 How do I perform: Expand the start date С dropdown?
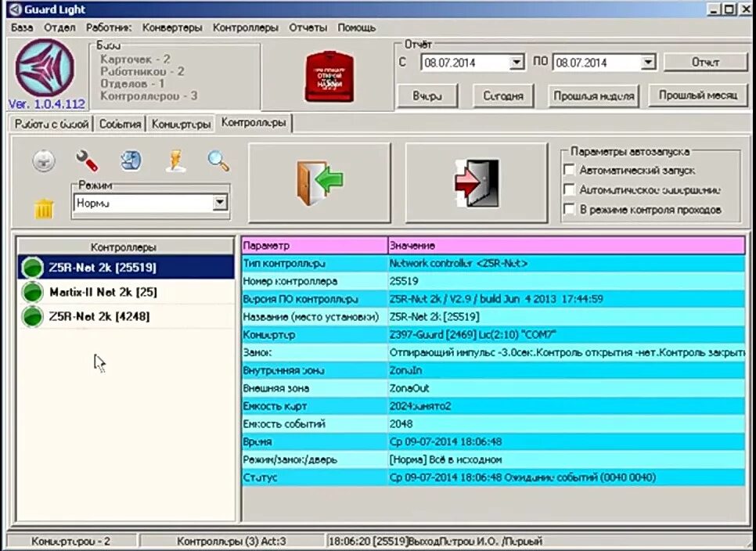click(517, 62)
